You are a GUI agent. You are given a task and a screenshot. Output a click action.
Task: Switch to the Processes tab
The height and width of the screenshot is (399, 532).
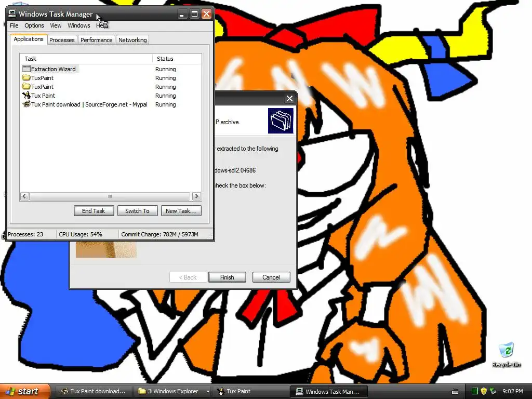(62, 40)
